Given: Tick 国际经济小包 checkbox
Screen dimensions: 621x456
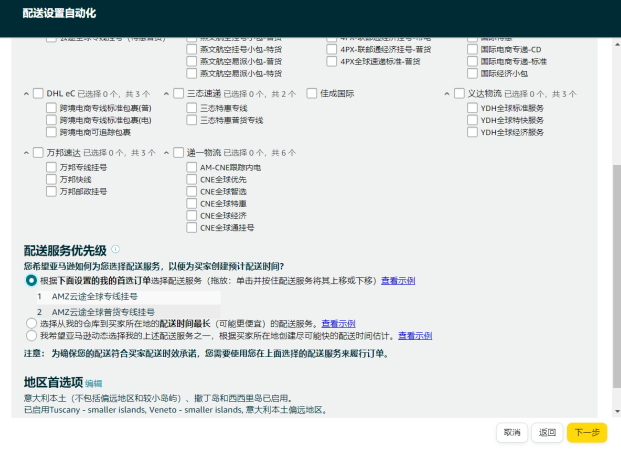Looking at the screenshot, I should tap(472, 73).
